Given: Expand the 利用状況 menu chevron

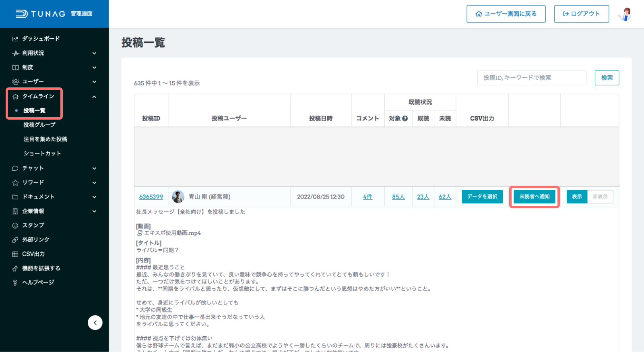Looking at the screenshot, I should pyautogui.click(x=94, y=53).
